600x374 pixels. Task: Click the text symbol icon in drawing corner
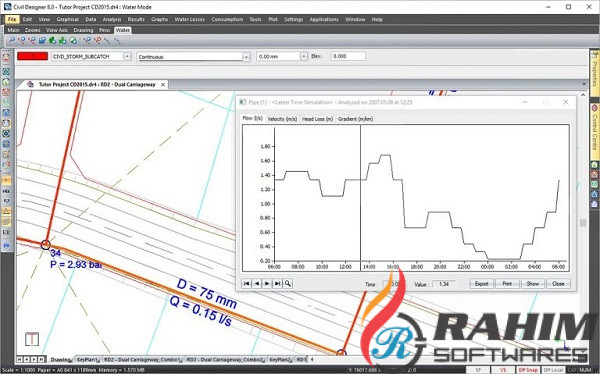(x=32, y=339)
